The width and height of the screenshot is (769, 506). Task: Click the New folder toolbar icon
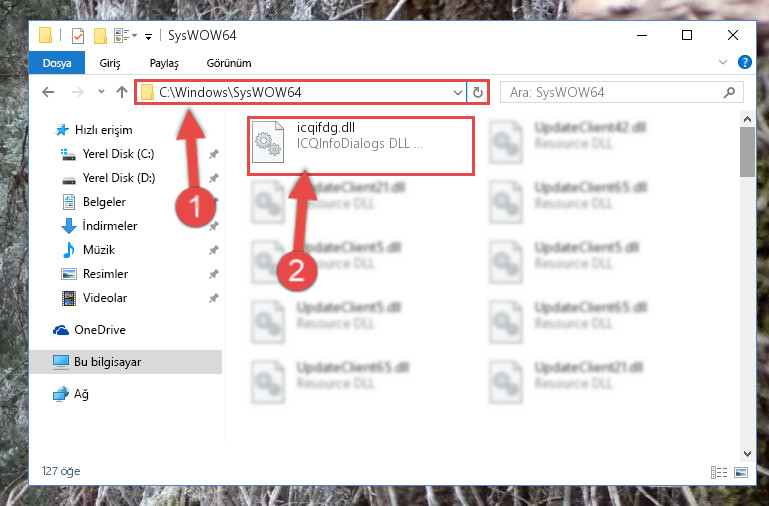[x=101, y=36]
